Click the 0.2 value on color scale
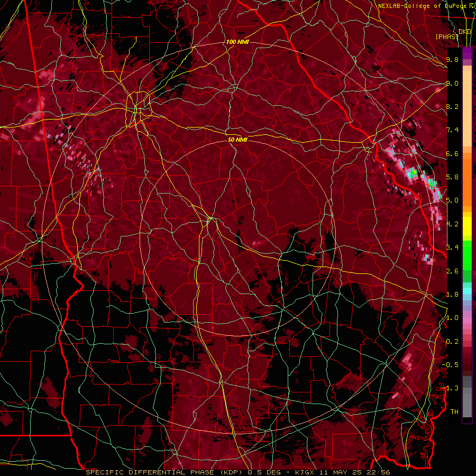 click(452, 342)
